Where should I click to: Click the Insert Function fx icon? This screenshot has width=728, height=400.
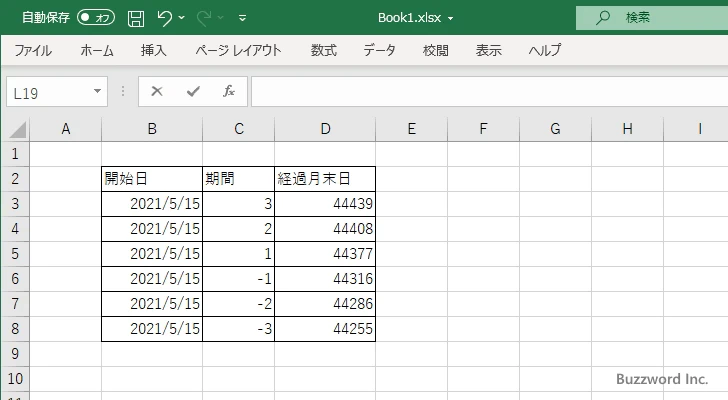(x=229, y=91)
